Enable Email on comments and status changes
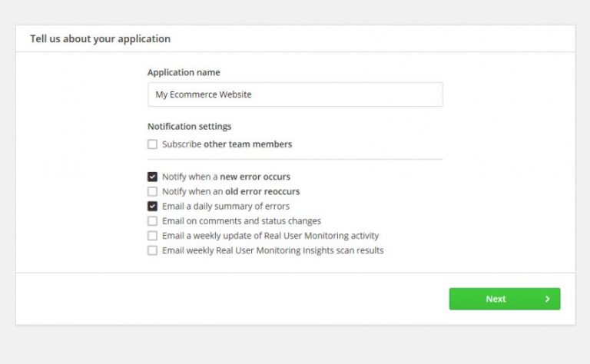The image size is (590, 364). pos(152,220)
